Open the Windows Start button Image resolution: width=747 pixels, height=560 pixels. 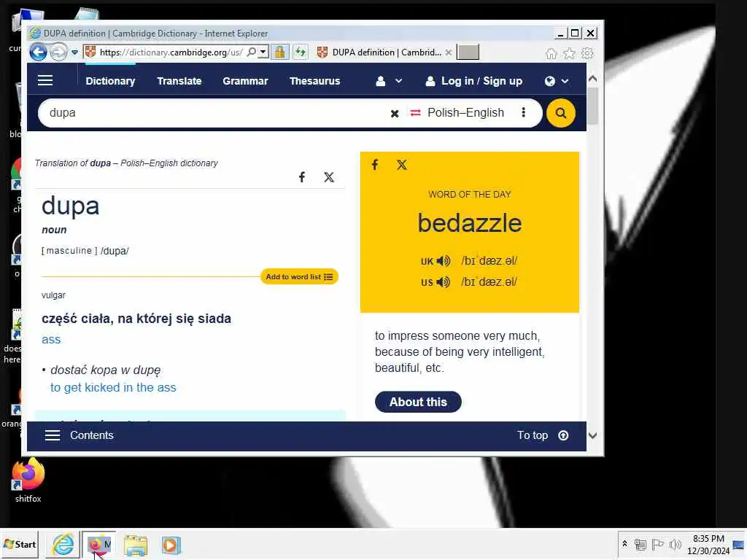(20, 544)
